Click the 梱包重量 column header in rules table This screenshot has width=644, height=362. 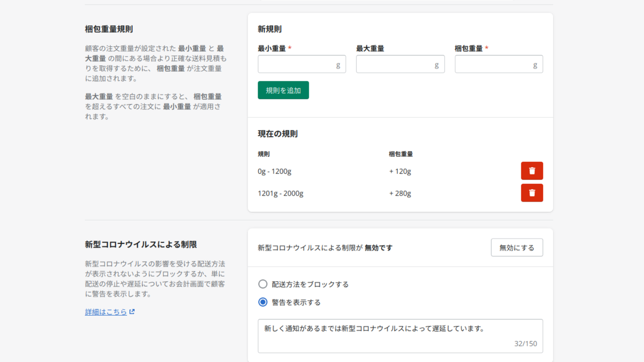[x=401, y=154]
